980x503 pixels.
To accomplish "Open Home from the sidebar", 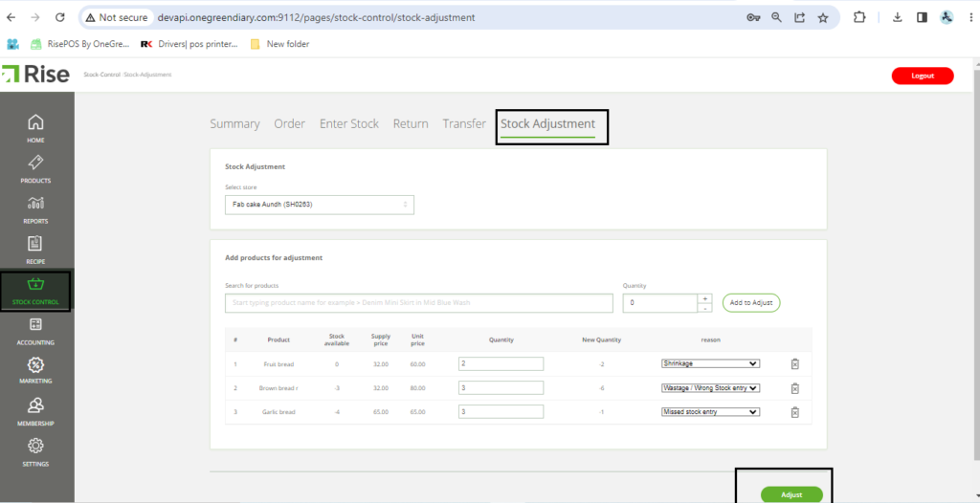I will [x=35, y=127].
